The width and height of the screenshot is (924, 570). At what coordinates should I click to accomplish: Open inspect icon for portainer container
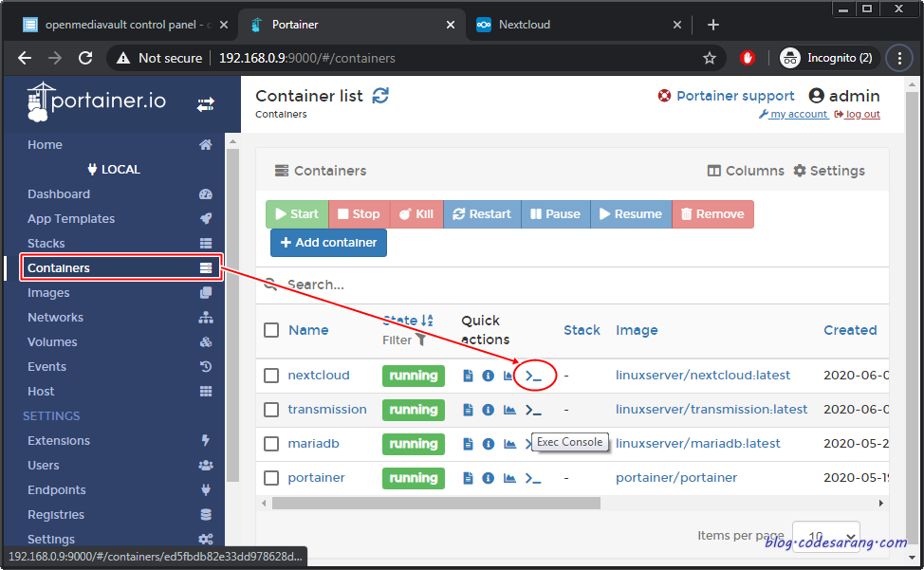click(488, 478)
